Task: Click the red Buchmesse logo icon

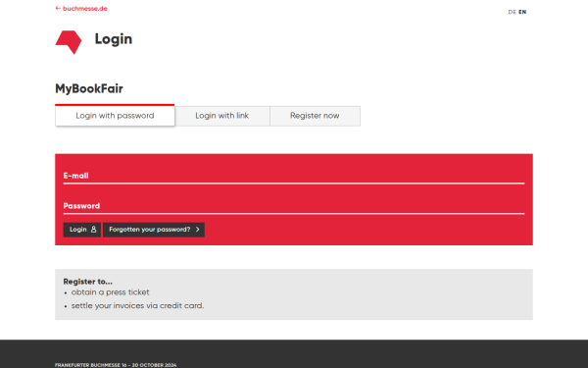Action: 69,42
